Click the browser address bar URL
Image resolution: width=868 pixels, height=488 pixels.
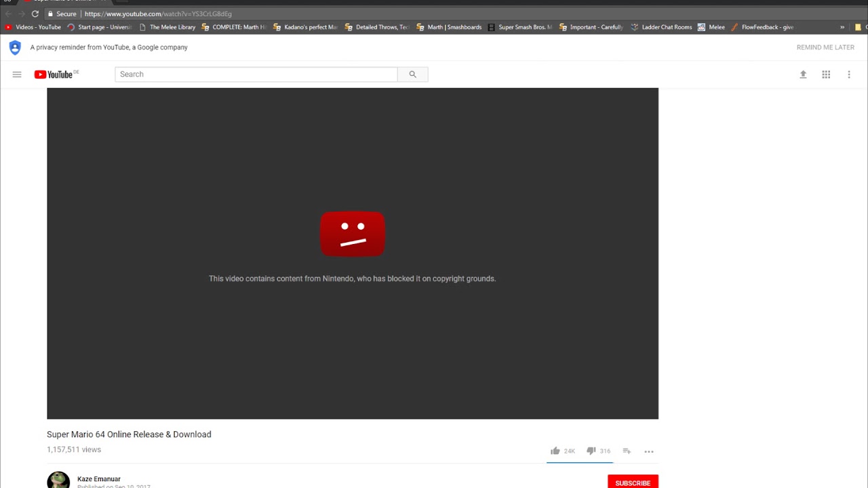click(158, 14)
